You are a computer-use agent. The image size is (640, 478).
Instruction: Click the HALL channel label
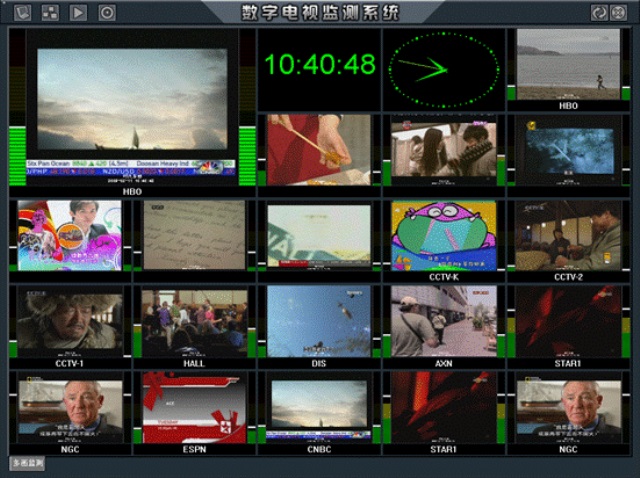(194, 363)
